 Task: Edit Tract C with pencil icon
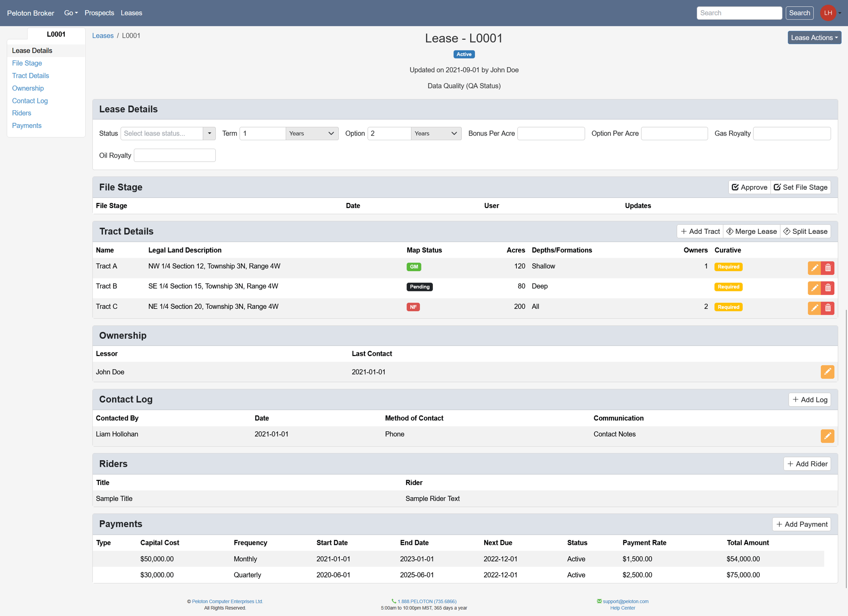(x=814, y=308)
